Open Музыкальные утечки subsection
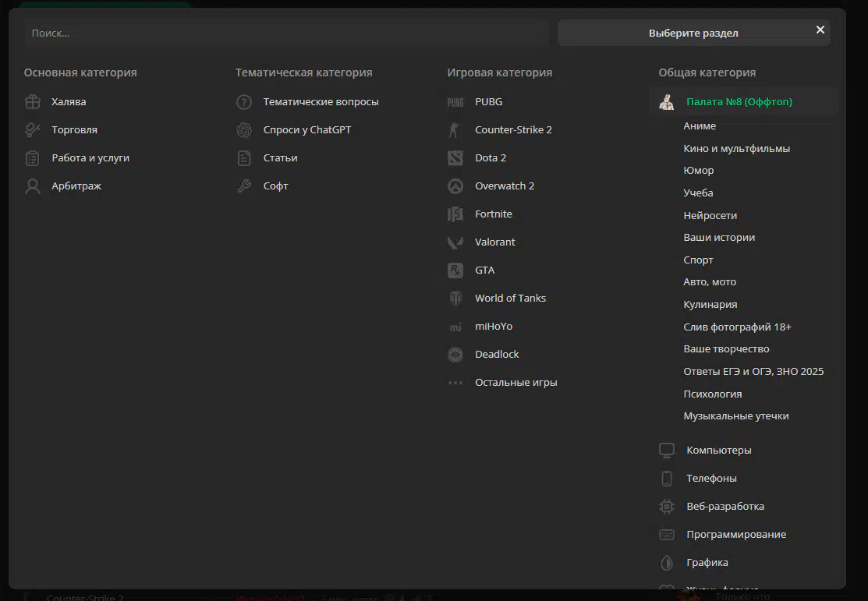The image size is (868, 601). coord(736,416)
